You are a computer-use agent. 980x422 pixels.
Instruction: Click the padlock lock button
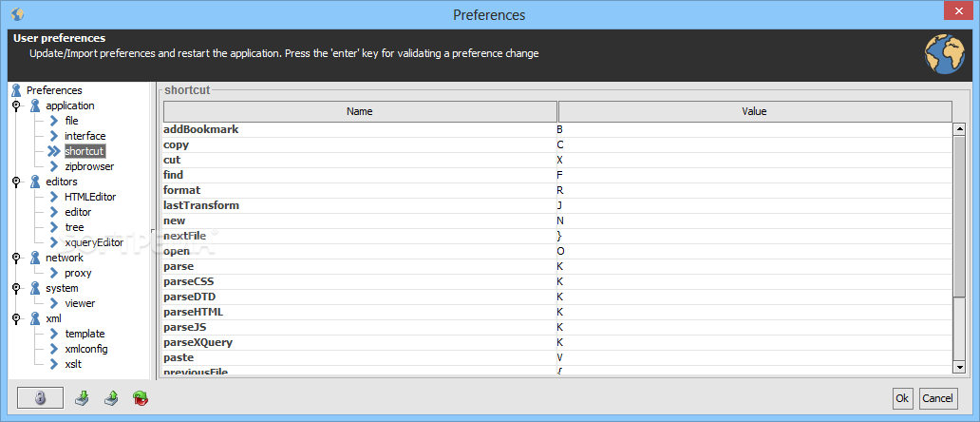[40, 398]
